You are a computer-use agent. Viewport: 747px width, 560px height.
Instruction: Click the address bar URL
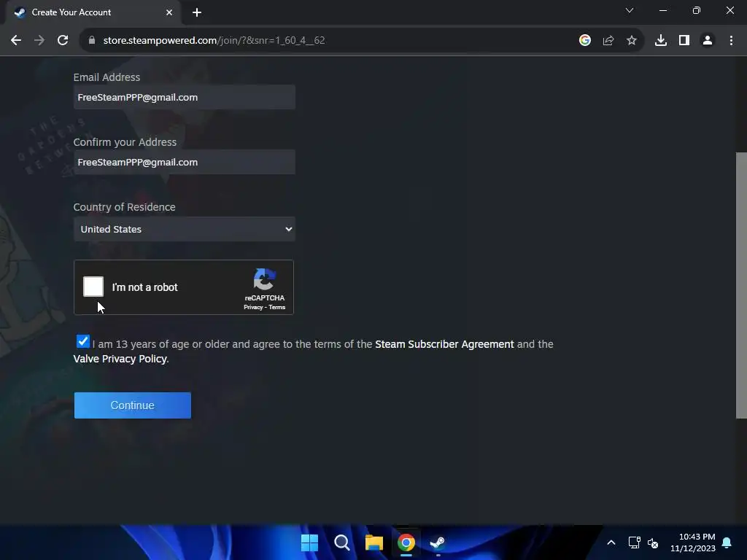click(214, 41)
